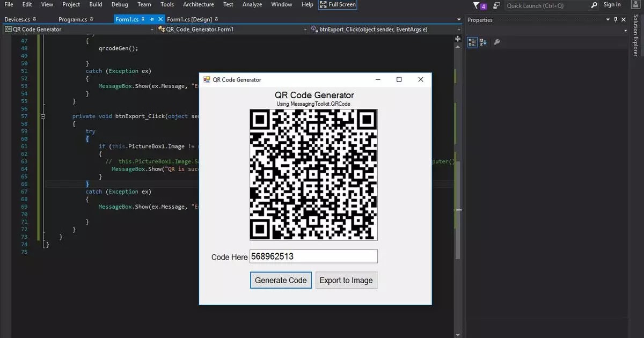Open the Debug menu

(x=119, y=5)
